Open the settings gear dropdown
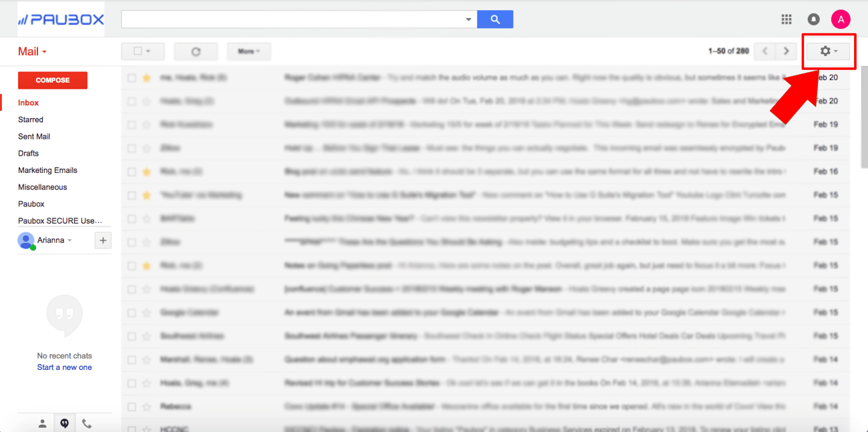868x432 pixels. 828,51
